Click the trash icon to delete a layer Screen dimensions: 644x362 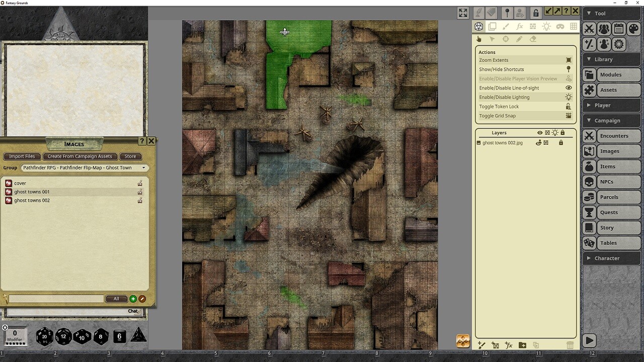[570, 345]
